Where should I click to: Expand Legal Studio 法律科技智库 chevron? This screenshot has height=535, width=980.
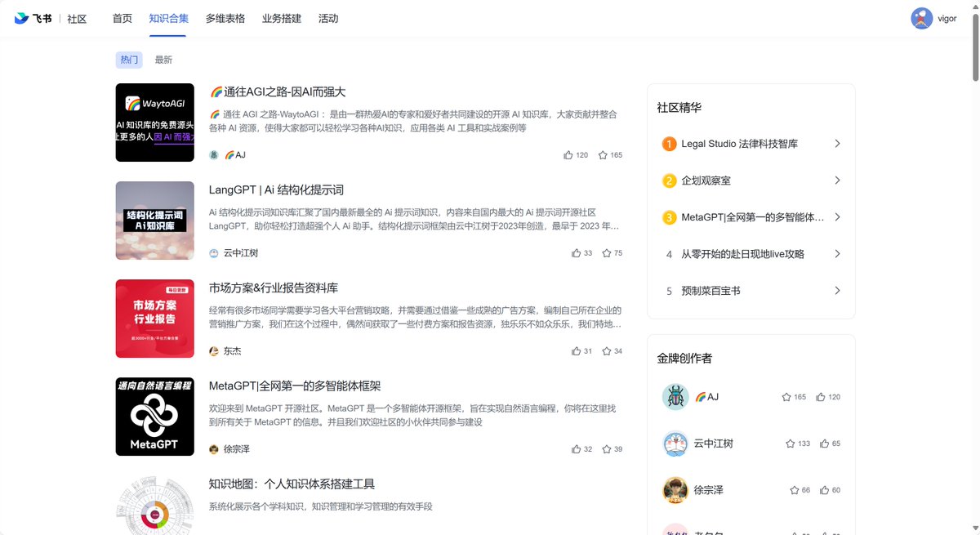(837, 144)
